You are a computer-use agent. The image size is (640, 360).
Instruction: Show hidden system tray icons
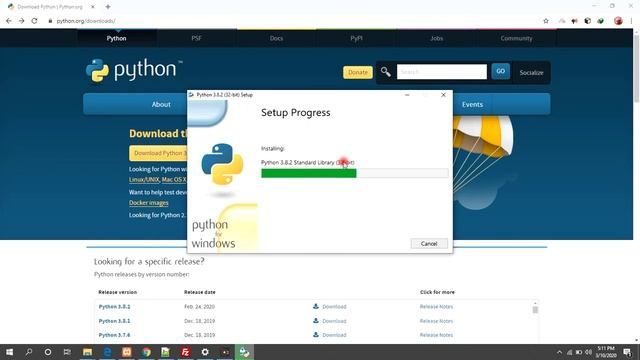(x=559, y=352)
